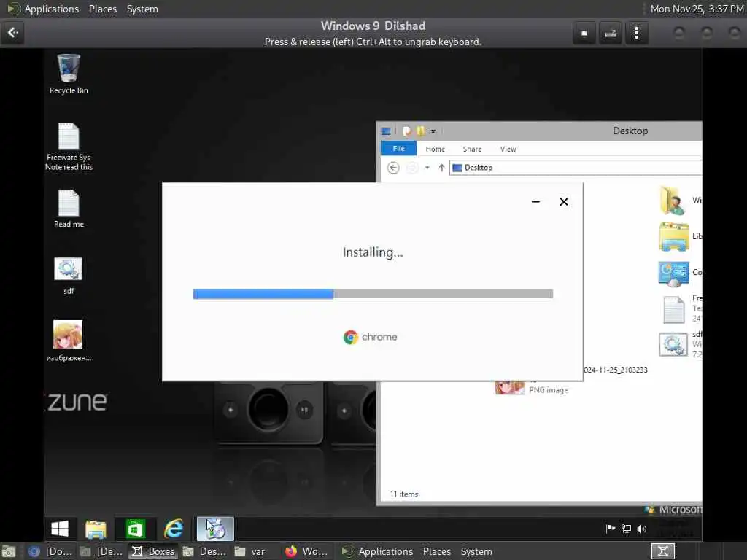This screenshot has width=747, height=560.
Task: Open the Recycle Bin desktop icon
Action: 69,74
